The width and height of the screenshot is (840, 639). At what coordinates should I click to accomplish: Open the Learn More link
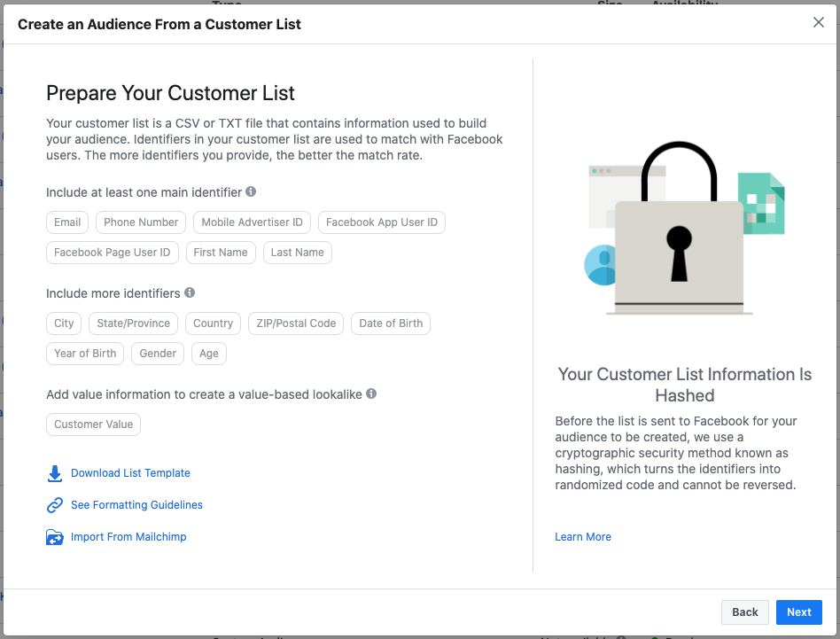(x=583, y=537)
